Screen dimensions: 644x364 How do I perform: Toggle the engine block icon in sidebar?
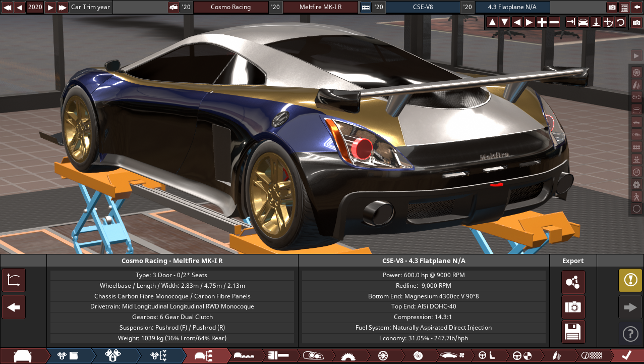[636, 147]
